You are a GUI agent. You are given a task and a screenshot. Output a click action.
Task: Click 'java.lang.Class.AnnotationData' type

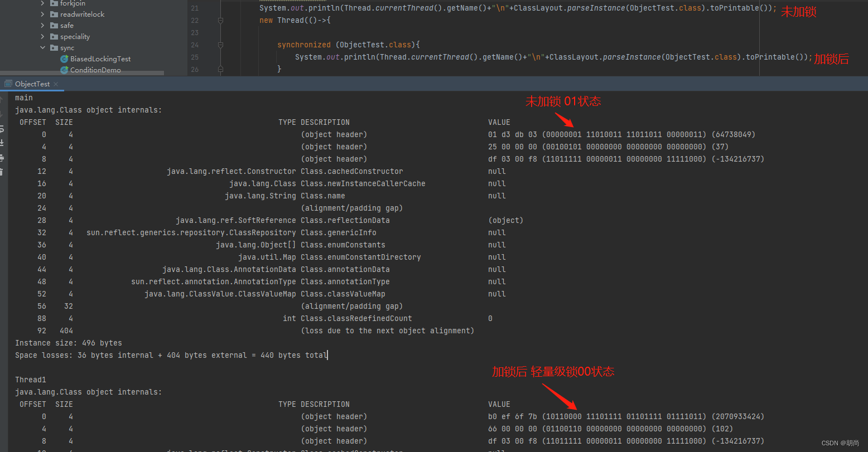point(229,269)
